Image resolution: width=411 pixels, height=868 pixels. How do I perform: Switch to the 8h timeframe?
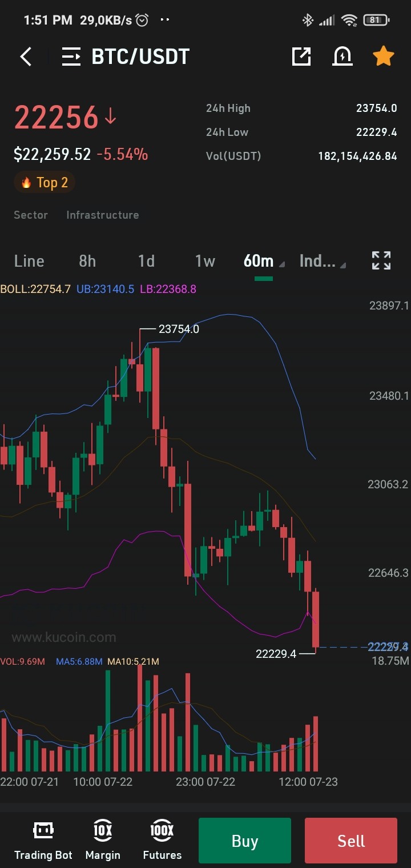pos(87,261)
